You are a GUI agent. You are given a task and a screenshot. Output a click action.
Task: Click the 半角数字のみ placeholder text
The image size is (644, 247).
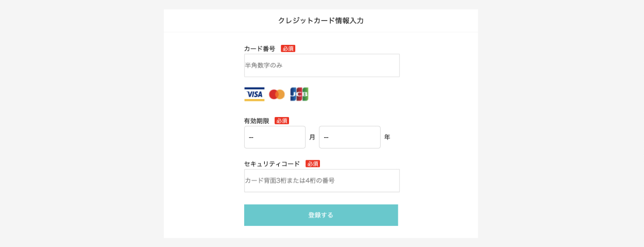point(264,65)
